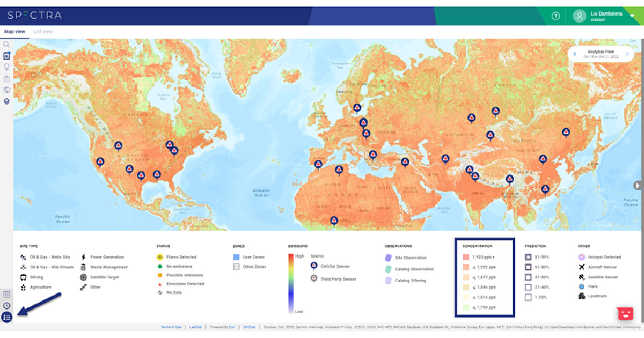Open the Leaflet link in footer
Screen dimensions: 644x338
tap(196, 327)
